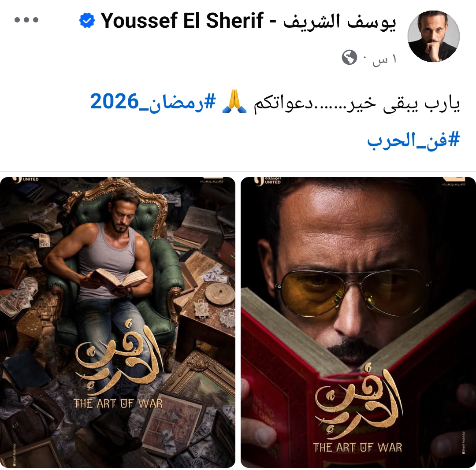Click the praying hands emoji
476x470 pixels.
234,101
